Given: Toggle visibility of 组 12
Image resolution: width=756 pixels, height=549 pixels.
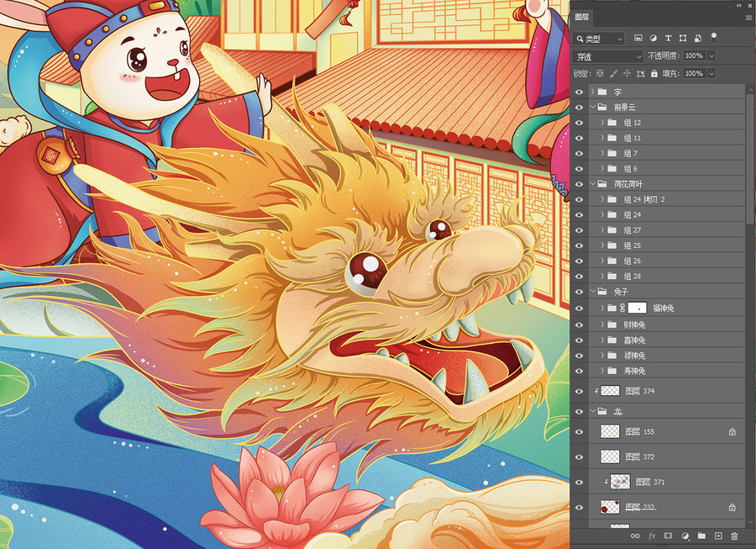Looking at the screenshot, I should coord(579,123).
